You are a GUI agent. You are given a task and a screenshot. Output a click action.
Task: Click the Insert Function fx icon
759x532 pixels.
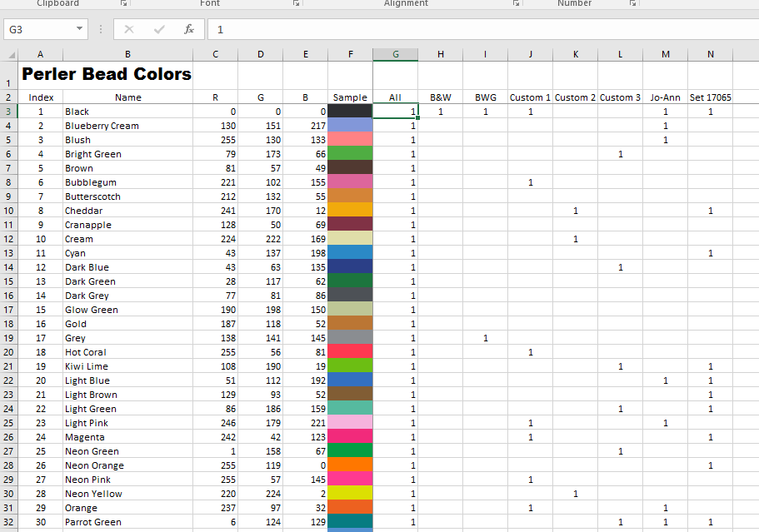(x=188, y=28)
